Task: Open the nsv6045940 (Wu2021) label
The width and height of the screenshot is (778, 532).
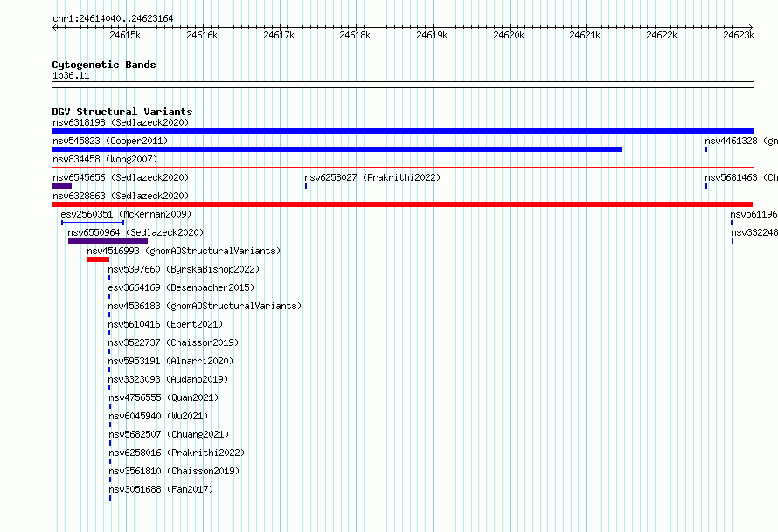Action: pos(158,416)
